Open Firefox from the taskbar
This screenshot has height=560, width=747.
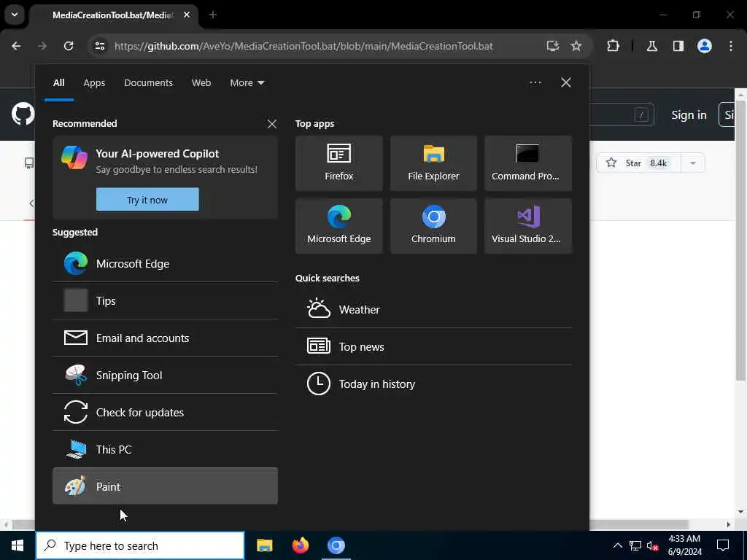pos(300,545)
